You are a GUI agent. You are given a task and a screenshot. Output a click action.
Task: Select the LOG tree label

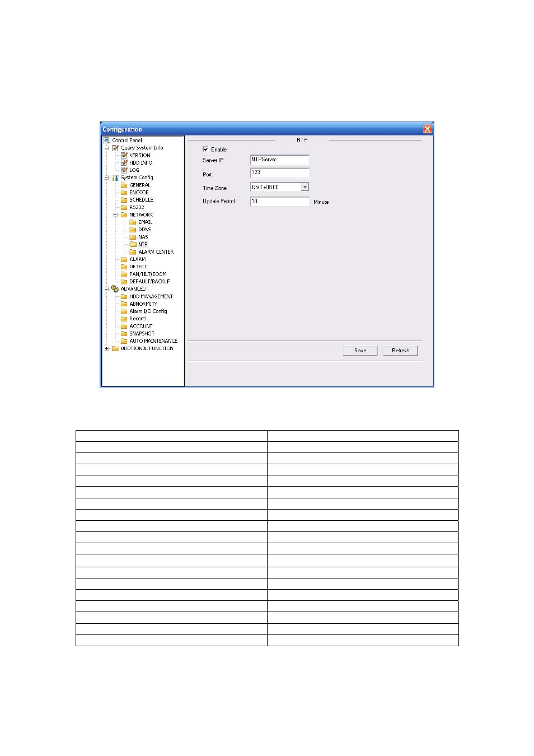(x=134, y=170)
